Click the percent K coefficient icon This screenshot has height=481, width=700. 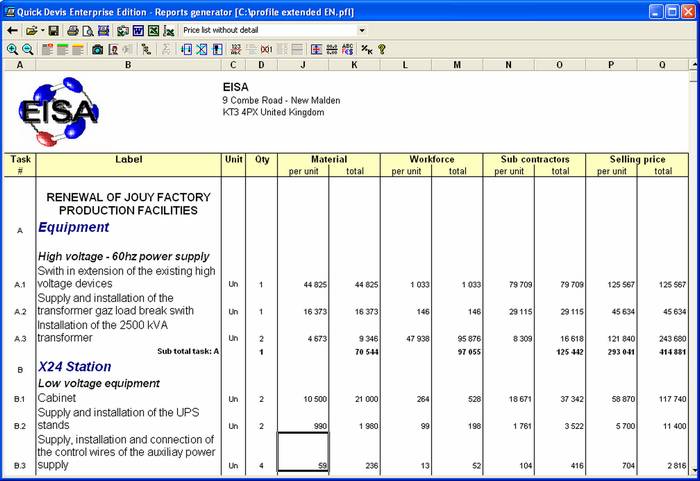tap(367, 50)
